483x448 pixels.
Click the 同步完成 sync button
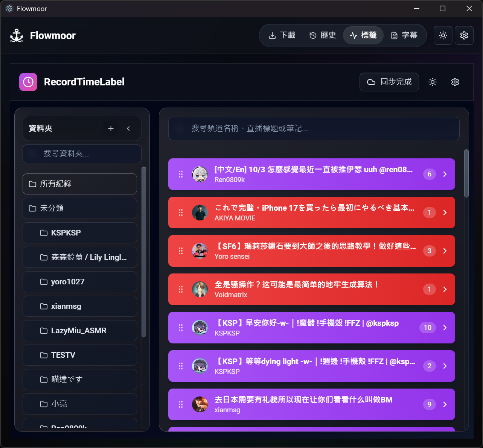(389, 82)
